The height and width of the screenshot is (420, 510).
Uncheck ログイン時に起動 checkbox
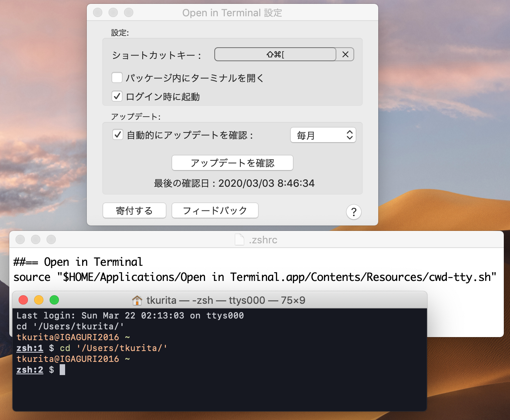(117, 96)
